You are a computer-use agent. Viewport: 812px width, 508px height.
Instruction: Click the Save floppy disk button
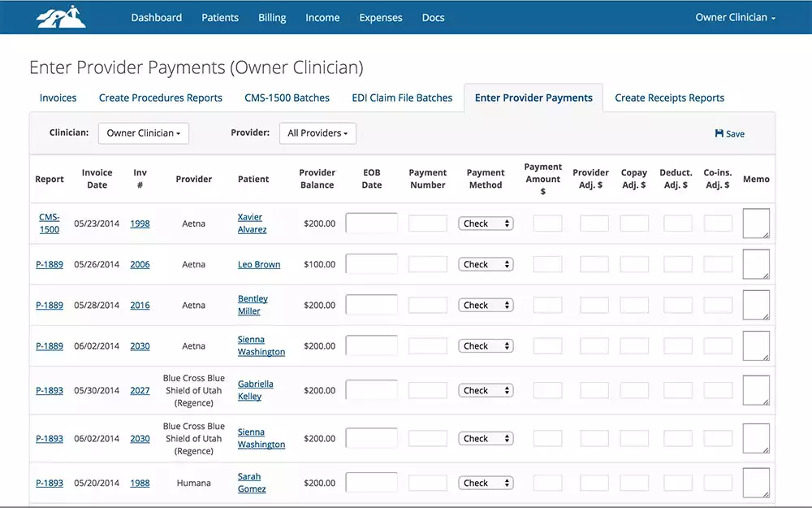(x=729, y=134)
